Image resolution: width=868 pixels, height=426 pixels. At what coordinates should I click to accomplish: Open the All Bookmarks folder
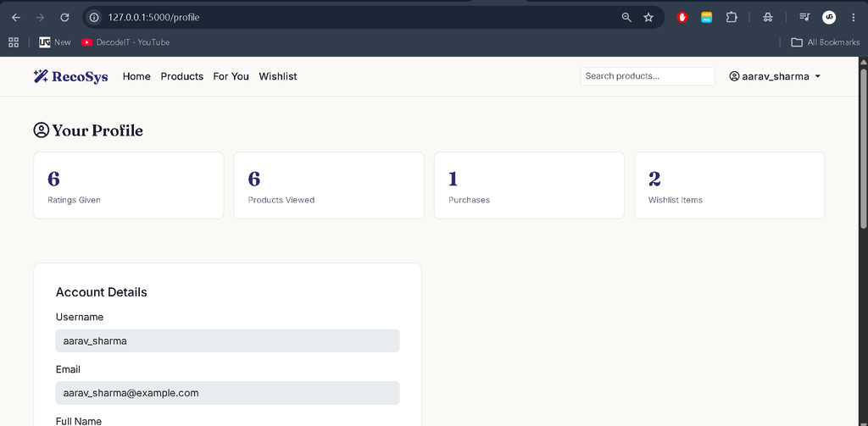(826, 42)
